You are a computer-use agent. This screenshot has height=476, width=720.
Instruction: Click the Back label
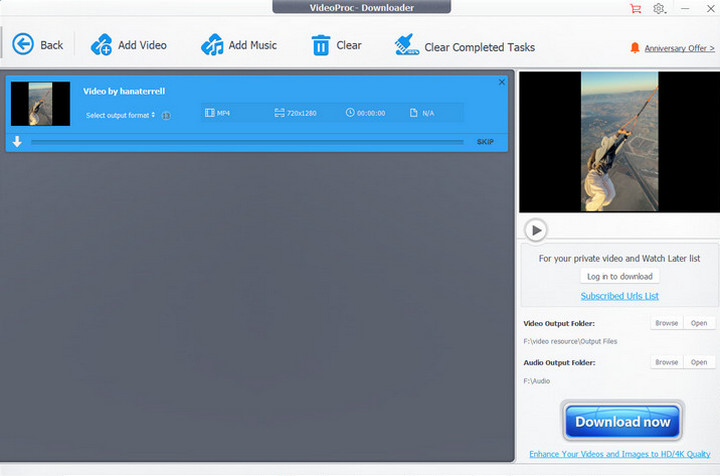(51, 45)
